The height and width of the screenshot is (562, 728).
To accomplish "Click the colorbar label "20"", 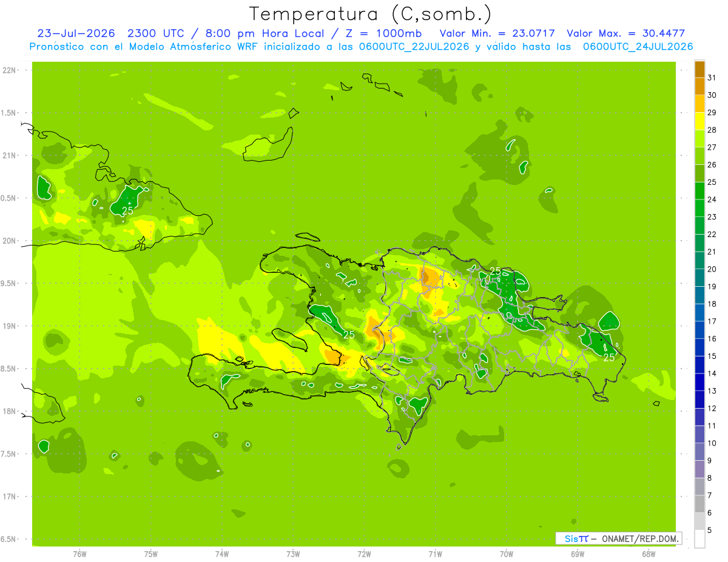I will [712, 269].
